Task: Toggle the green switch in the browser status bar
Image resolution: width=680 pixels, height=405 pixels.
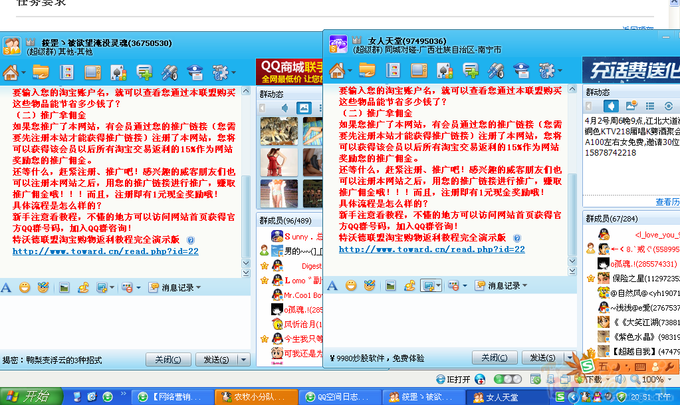Action: coord(508,379)
